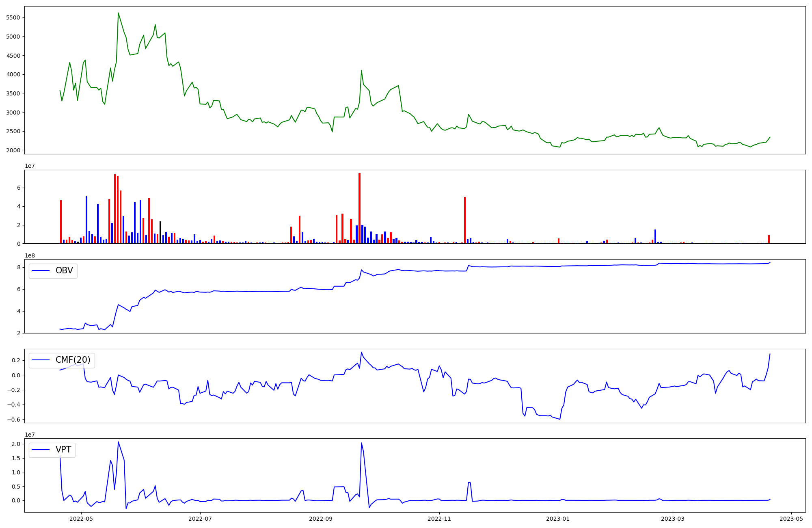Click the blue line sample in OBV legend
The width and height of the screenshot is (812, 528).
click(41, 271)
